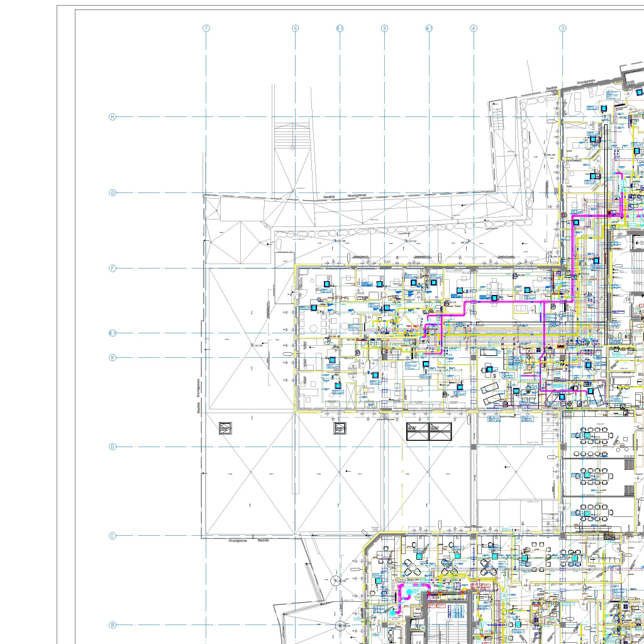This screenshot has height=644, width=644.
Task: Click the 5.1 grid axis bubble
Action: point(340,28)
